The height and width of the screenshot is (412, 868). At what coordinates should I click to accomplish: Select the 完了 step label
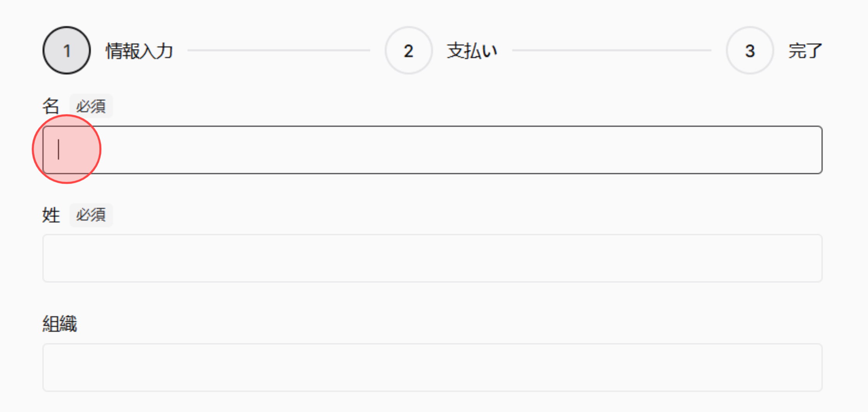click(805, 50)
